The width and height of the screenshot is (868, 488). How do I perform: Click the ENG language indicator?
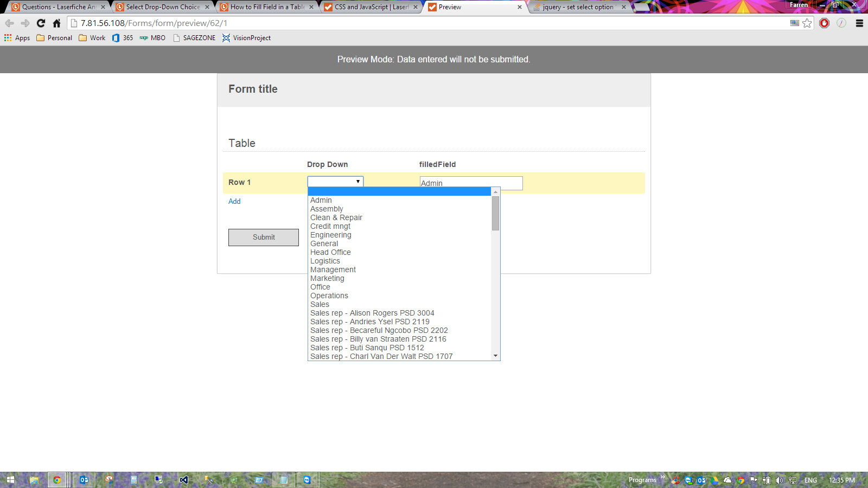810,480
